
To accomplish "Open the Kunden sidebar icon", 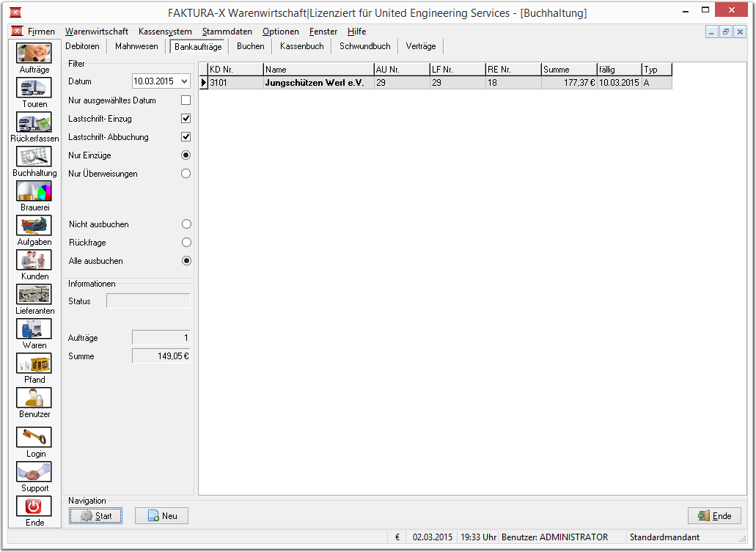I will tap(34, 260).
